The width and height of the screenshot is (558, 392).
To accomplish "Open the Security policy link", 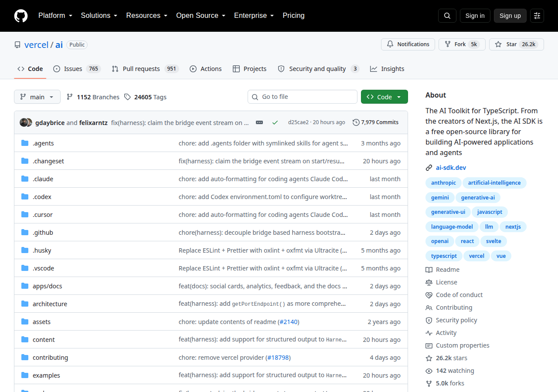I will pyautogui.click(x=451, y=320).
